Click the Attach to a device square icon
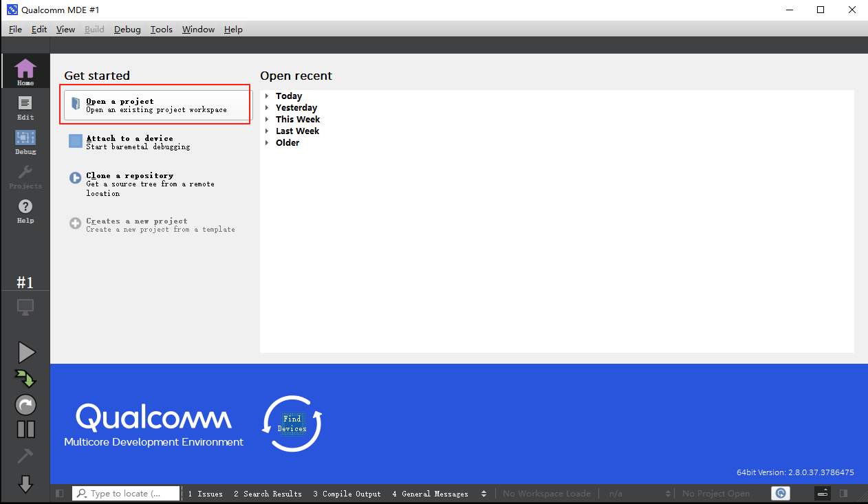 click(76, 141)
